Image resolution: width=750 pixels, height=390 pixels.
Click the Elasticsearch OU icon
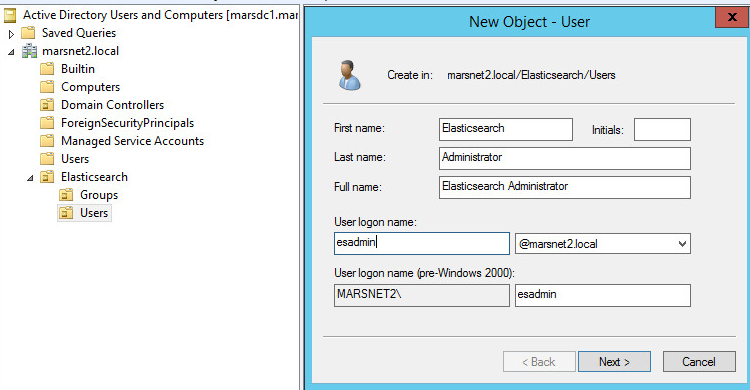click(x=47, y=177)
